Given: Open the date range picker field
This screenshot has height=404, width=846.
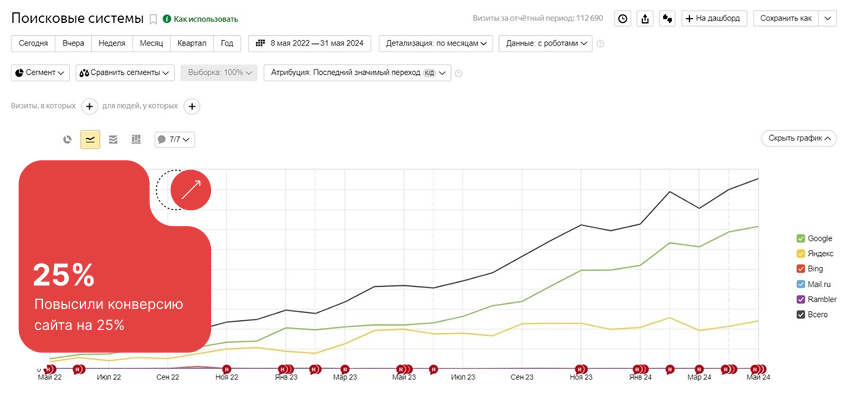Looking at the screenshot, I should 311,43.
